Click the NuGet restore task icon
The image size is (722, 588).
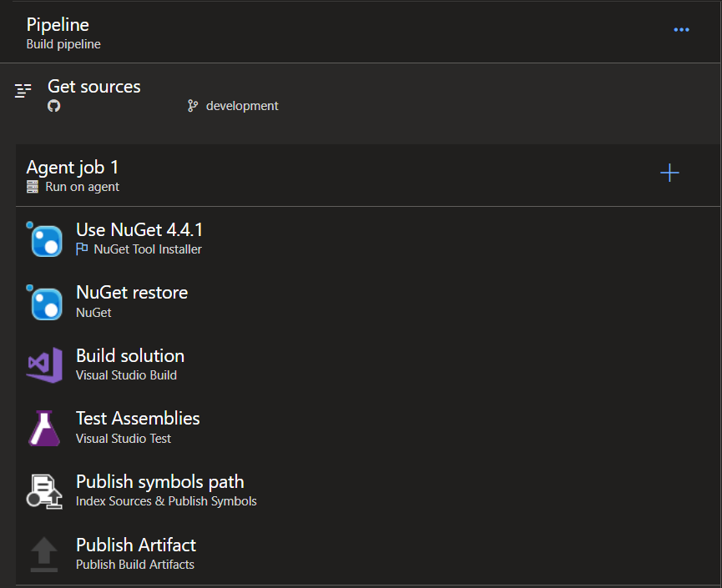click(44, 302)
